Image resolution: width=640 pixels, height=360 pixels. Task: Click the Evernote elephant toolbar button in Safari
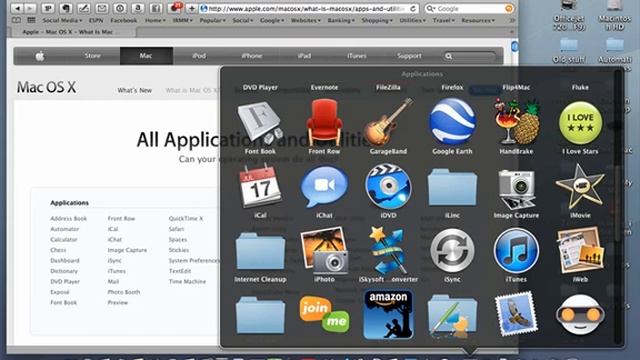pos(66,8)
